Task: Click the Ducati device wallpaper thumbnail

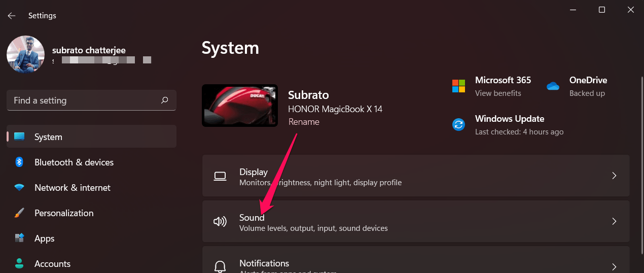Action: (x=239, y=106)
